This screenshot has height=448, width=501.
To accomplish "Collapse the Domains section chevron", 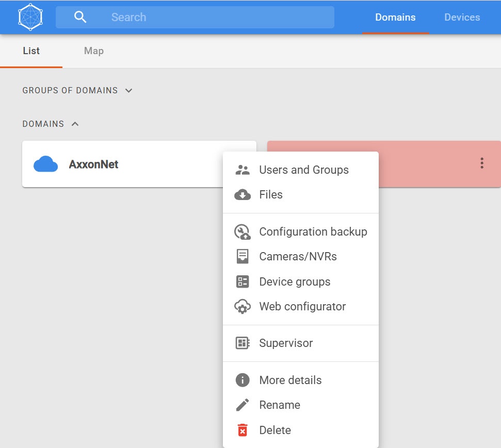I will tap(75, 124).
